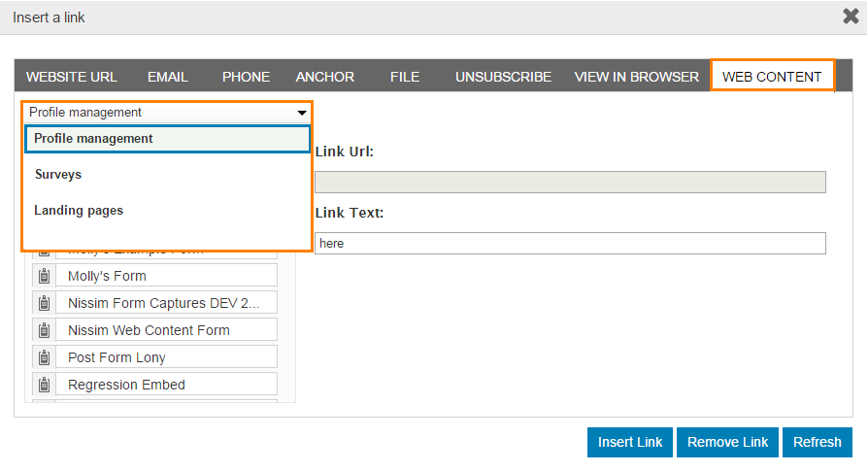The width and height of the screenshot is (868, 472).
Task: Click the form icon beside Molly's Form
Action: pos(44,276)
